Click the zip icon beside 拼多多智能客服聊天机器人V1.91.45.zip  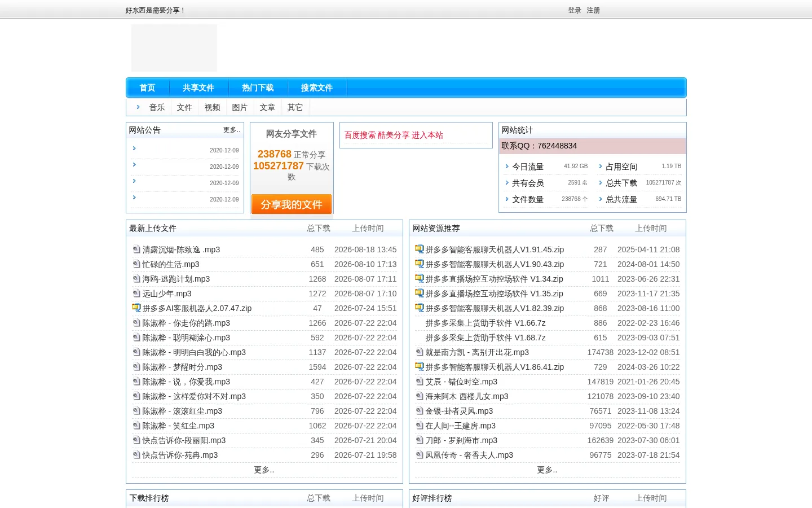pyautogui.click(x=419, y=249)
